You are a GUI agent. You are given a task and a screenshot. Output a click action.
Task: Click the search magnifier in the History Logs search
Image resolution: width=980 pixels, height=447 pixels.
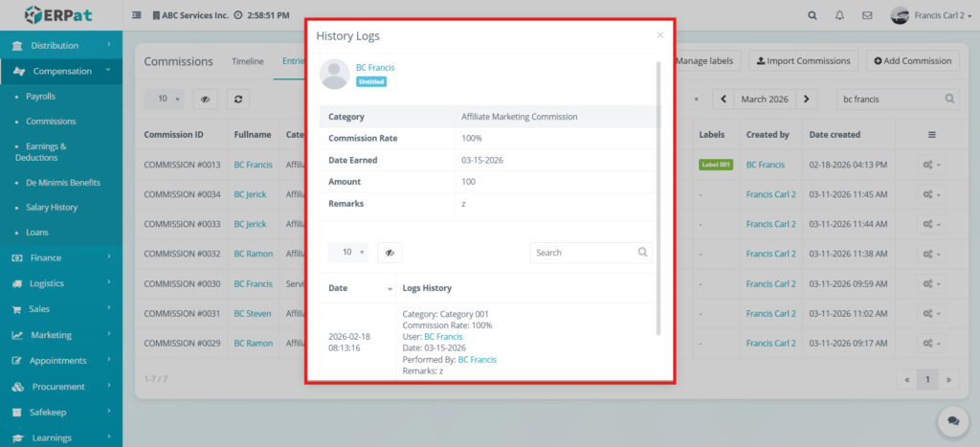pyautogui.click(x=642, y=253)
